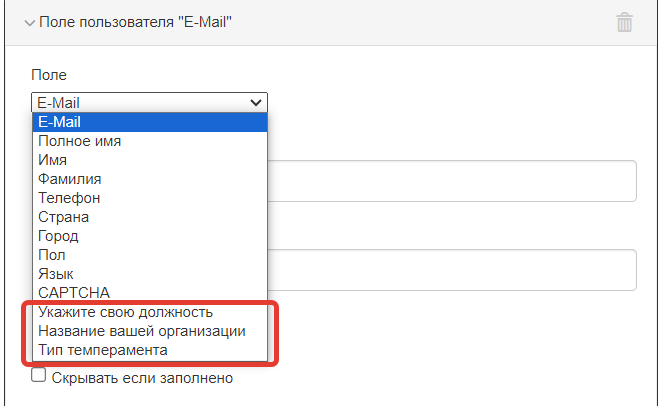
Task: Choose the "CAPTCHA" field option
Action: [150, 293]
